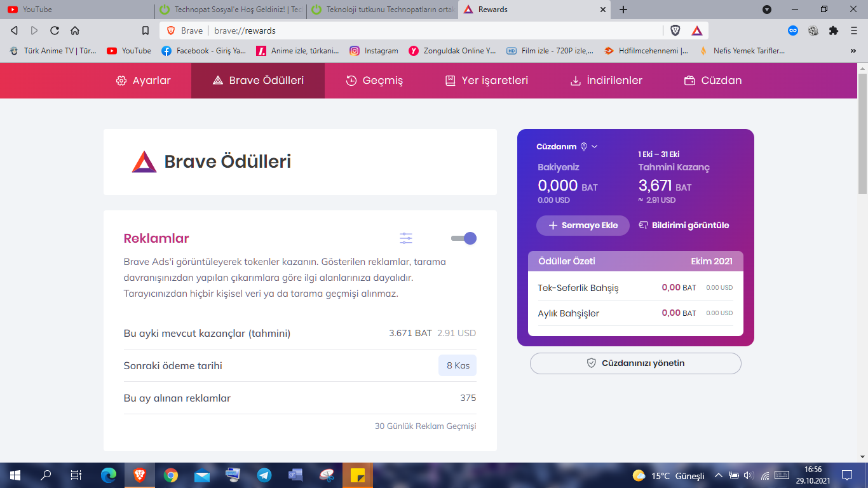
Task: Open the blue infinity extension
Action: [x=793, y=30]
